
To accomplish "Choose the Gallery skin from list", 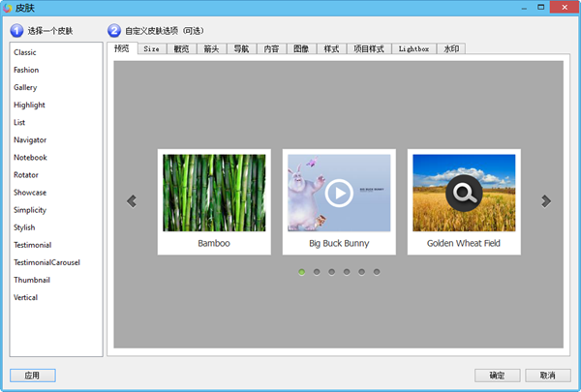I will (x=25, y=87).
